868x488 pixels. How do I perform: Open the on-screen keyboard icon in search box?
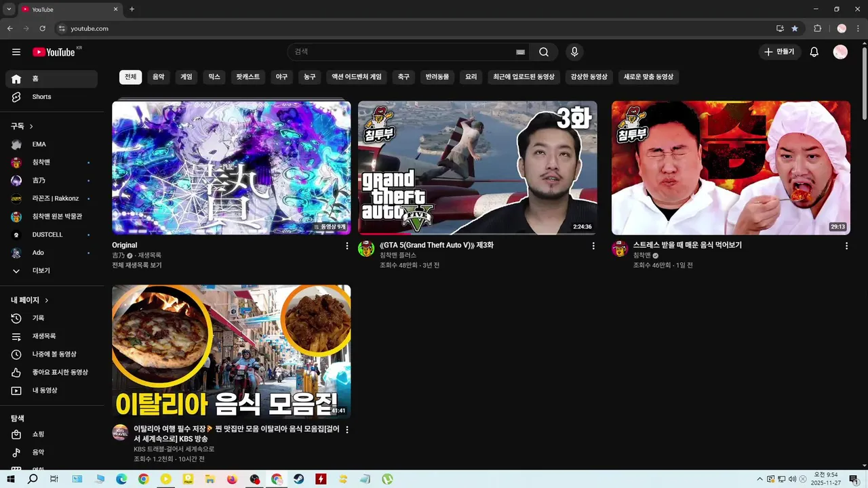click(520, 52)
